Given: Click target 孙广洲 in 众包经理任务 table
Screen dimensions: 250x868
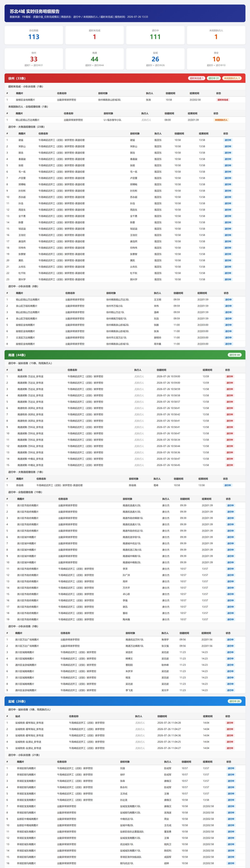Looking at the screenshot, I should tap(126, 575).
